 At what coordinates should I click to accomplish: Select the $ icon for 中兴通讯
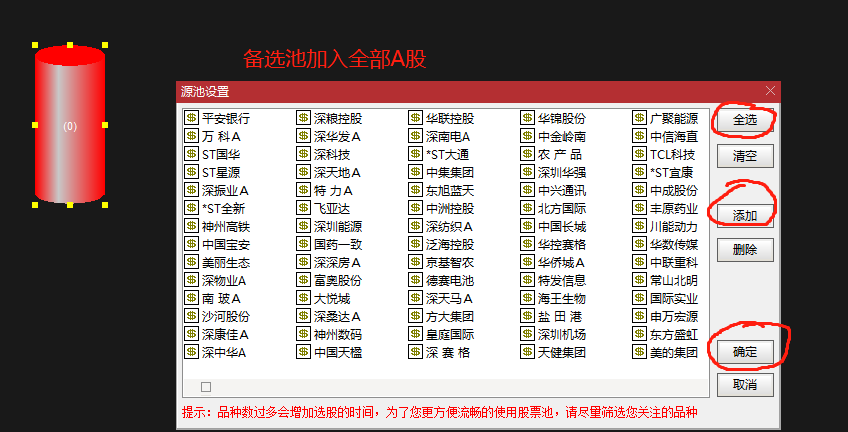click(x=528, y=190)
